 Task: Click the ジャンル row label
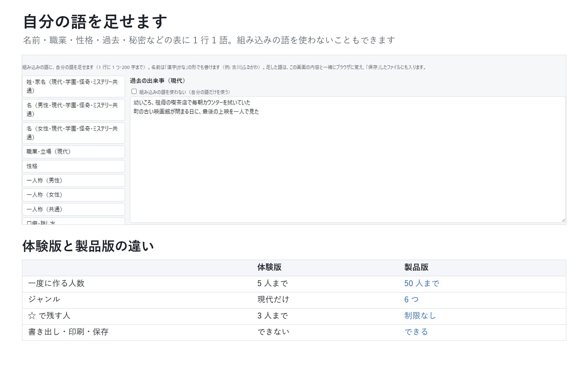click(x=44, y=300)
